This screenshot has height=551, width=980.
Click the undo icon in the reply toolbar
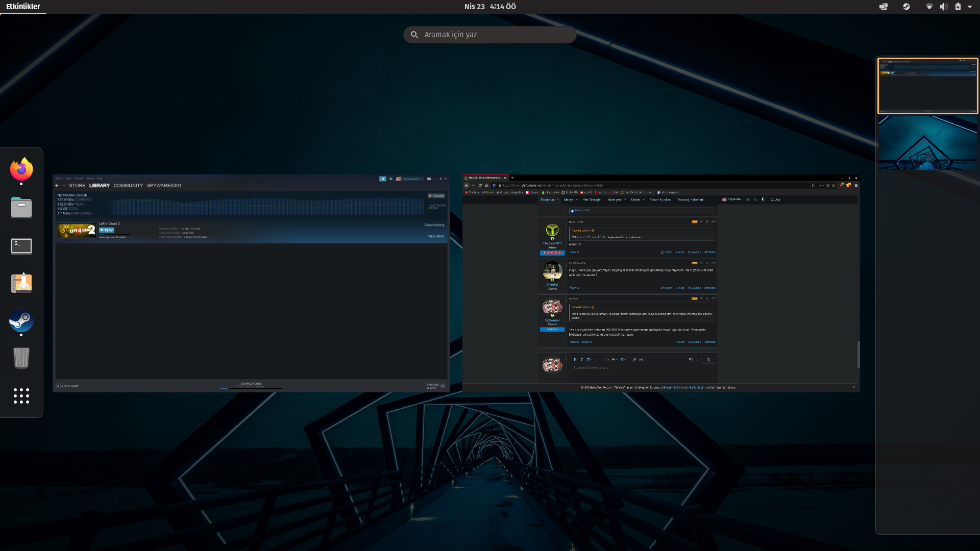691,359
